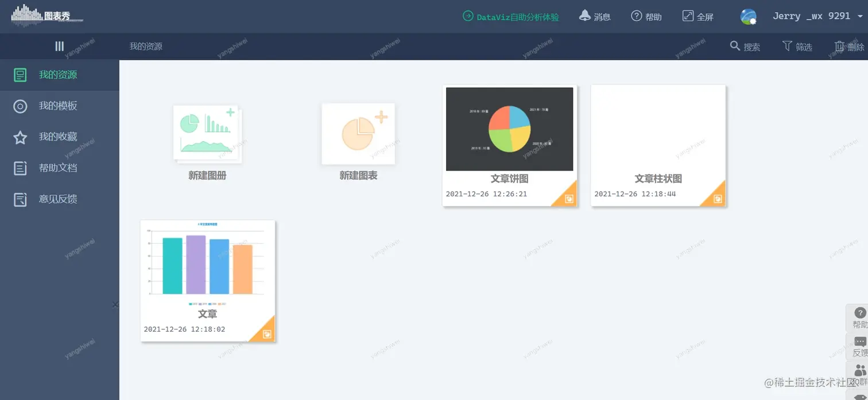Click the 新建图册 label
The height and width of the screenshot is (400, 868).
[207, 176]
